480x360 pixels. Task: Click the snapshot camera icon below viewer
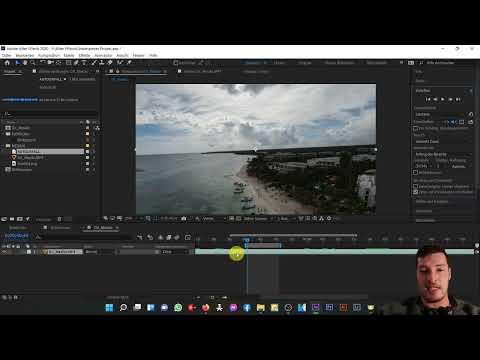point(183,219)
